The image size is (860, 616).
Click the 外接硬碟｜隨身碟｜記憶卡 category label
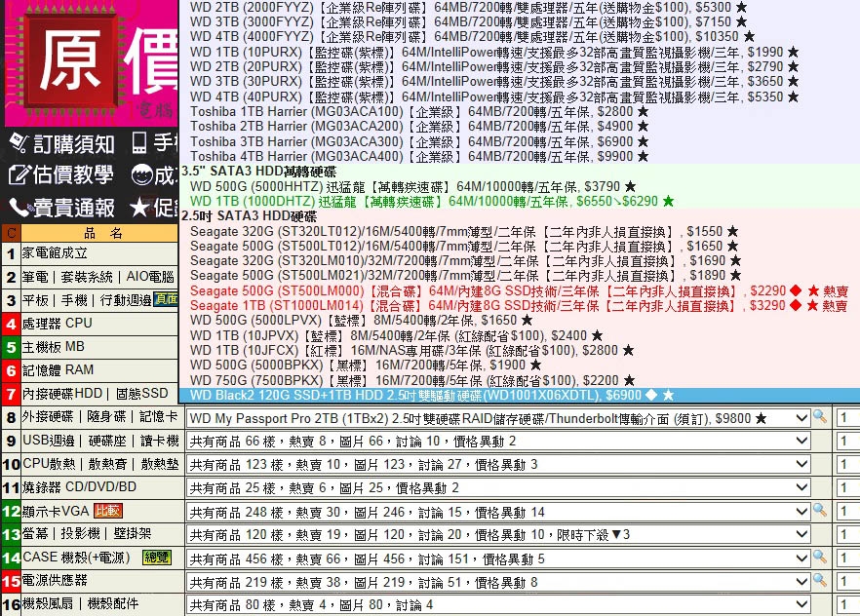99,416
